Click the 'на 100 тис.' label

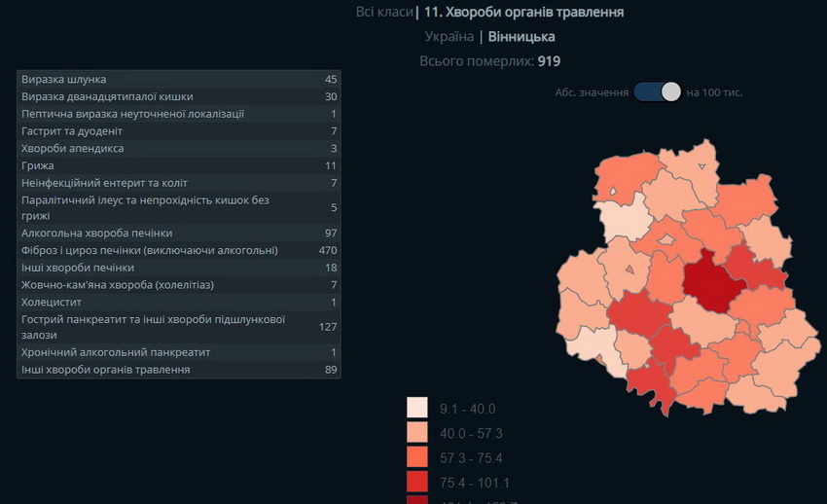tap(714, 92)
